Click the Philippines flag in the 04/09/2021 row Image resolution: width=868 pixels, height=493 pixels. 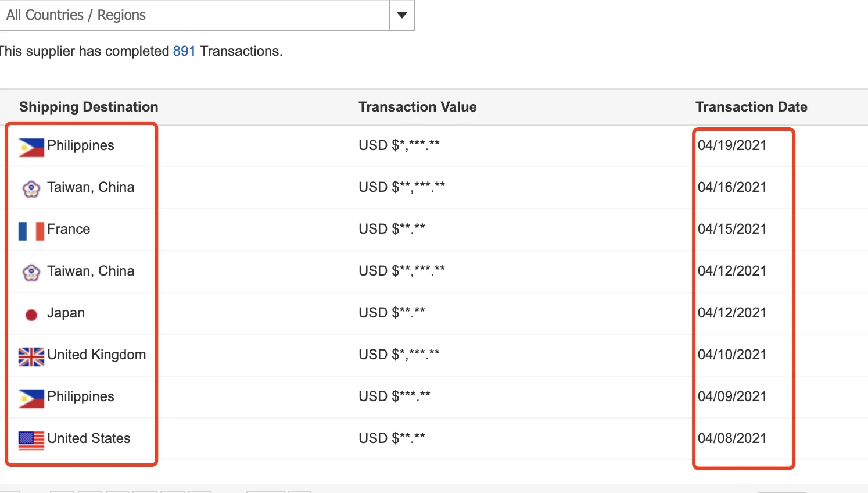(x=31, y=398)
